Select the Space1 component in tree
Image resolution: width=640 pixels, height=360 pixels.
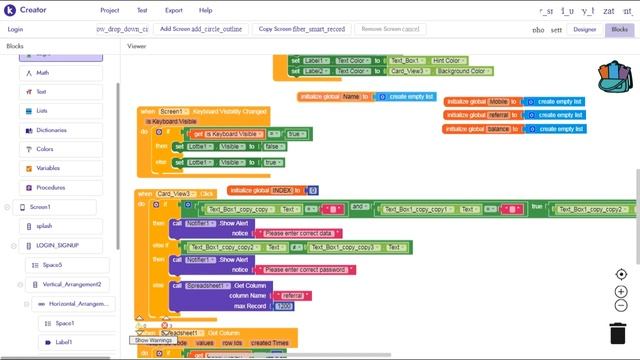(77, 324)
